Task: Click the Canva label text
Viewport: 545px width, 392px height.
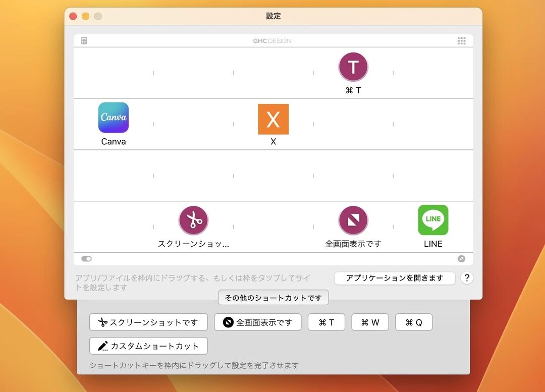Action: pyautogui.click(x=114, y=141)
